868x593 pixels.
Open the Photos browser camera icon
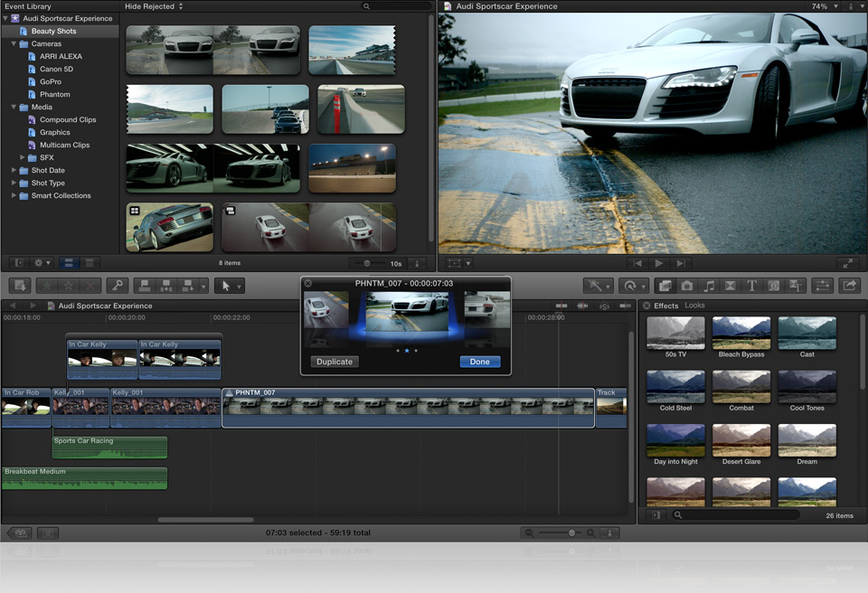pyautogui.click(x=687, y=286)
